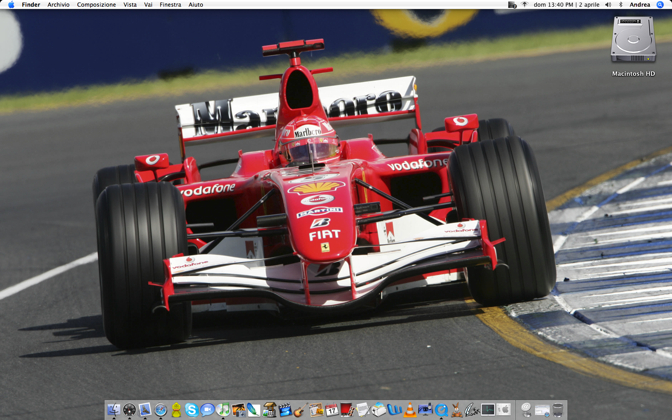Open the Vista menu
Viewport: 672px width, 420px height.
coord(130,4)
